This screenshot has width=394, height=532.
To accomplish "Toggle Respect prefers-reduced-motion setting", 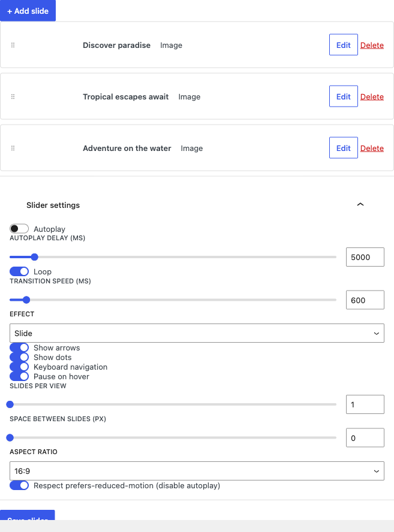I will (x=19, y=485).
